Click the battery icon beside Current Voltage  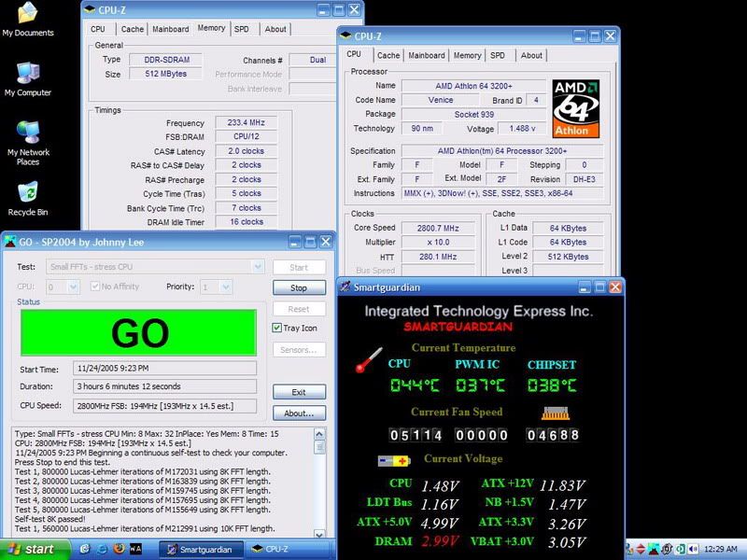[x=393, y=460]
